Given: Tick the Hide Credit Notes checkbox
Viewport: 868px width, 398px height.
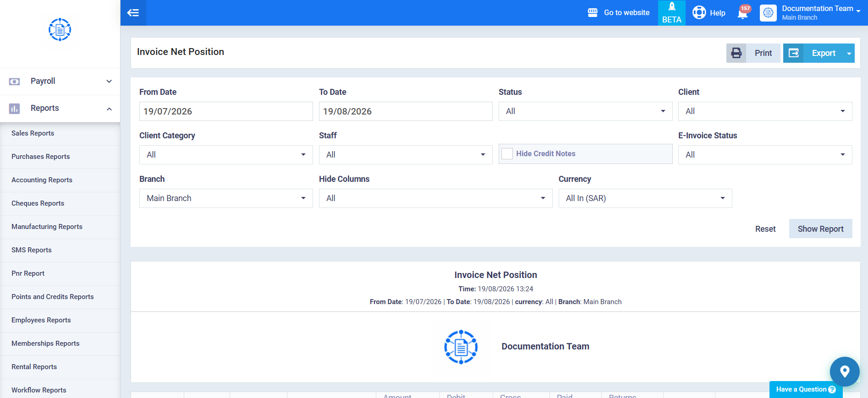Looking at the screenshot, I should (x=507, y=154).
